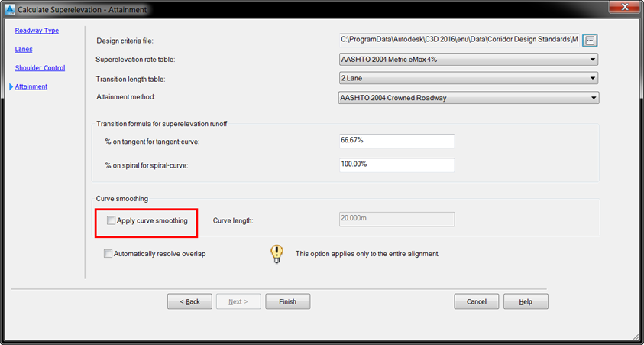Toggle Automatically resolve overlap checkbox
Screen dimensions: 644x345
point(108,254)
